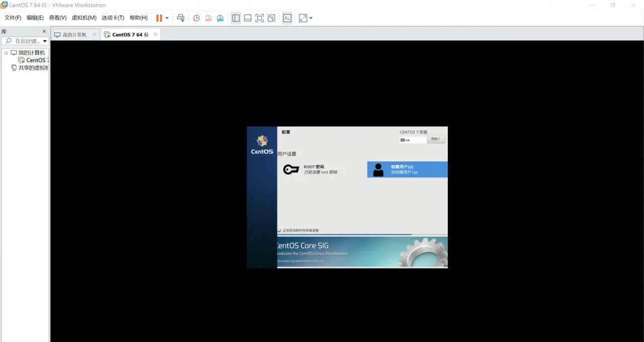Click the Unity mode toolbar icon
The height and width of the screenshot is (342, 644).
point(272,18)
